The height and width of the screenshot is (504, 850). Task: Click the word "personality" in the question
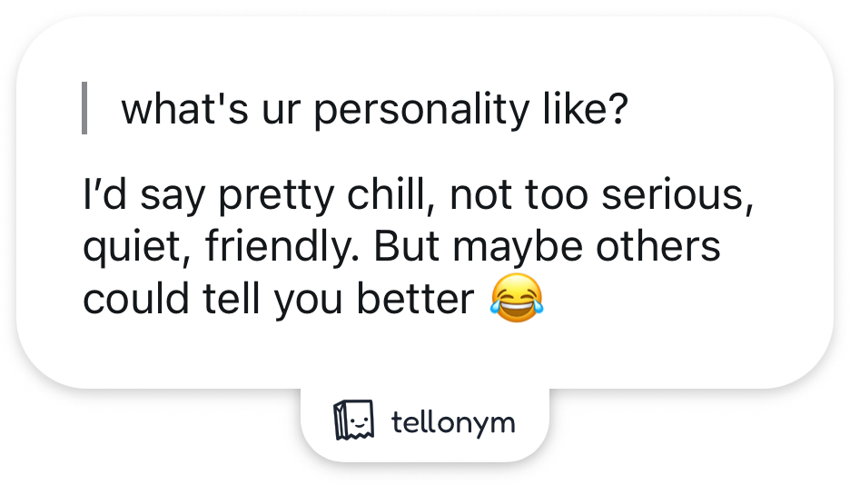tap(421, 109)
